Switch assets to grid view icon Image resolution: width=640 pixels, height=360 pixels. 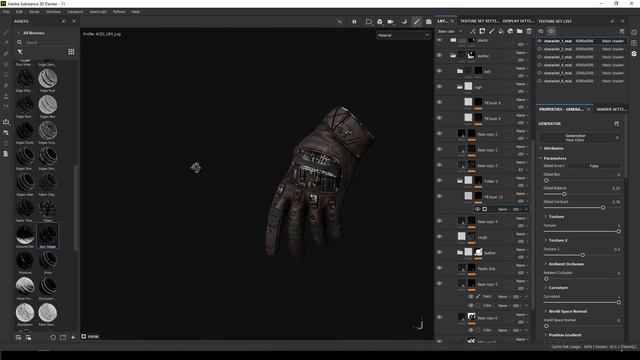click(x=71, y=52)
